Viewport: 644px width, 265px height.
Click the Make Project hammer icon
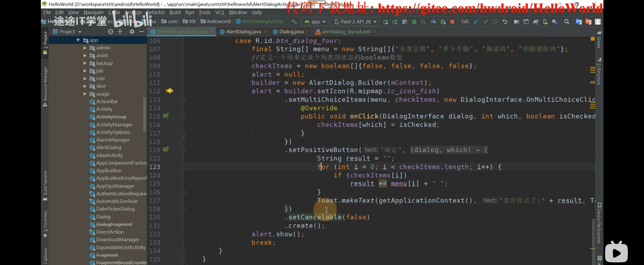[x=294, y=22]
